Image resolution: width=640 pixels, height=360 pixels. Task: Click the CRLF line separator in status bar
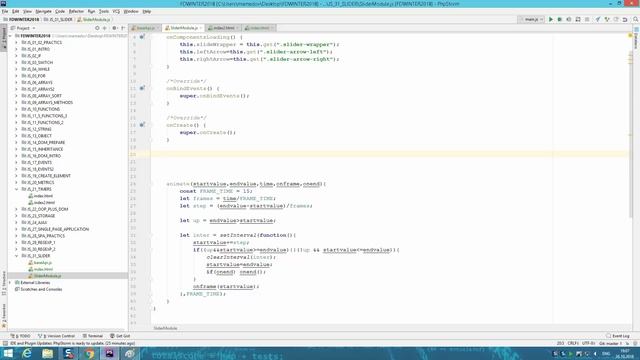573,344
